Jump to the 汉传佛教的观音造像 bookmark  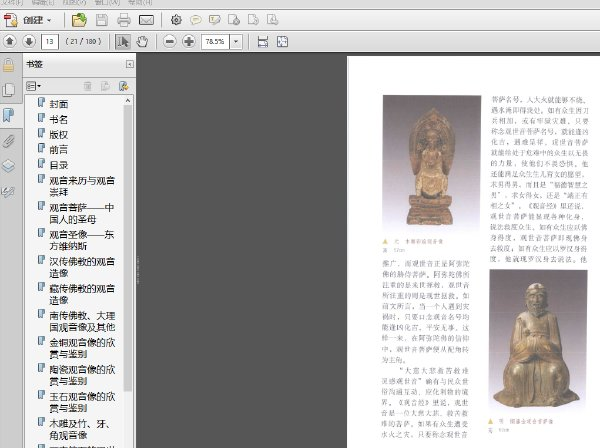[82, 267]
